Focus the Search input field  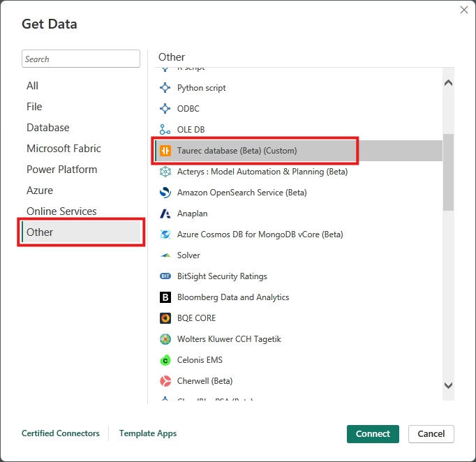[81, 59]
